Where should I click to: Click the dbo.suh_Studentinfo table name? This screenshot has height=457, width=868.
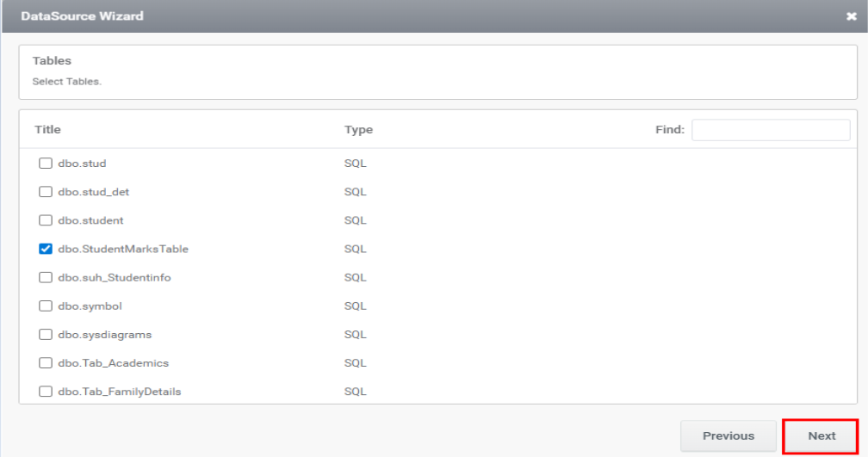click(115, 278)
